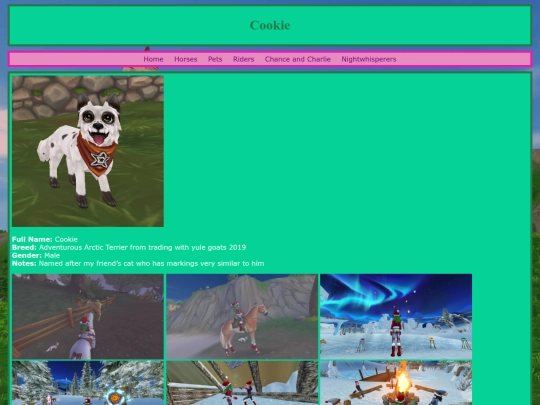This screenshot has height=405, width=540.
Task: Click the Notes line about friend's cat
Action: tap(138, 263)
